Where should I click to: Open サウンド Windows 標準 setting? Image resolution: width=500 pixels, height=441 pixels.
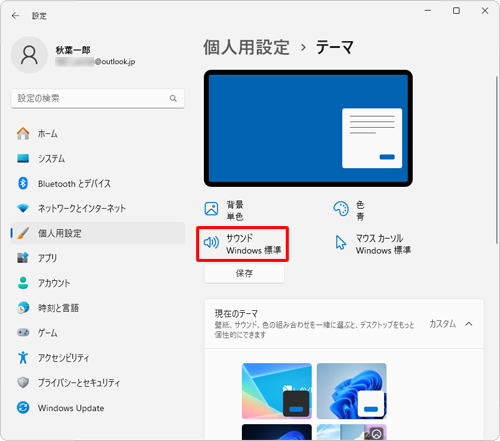coord(243,244)
